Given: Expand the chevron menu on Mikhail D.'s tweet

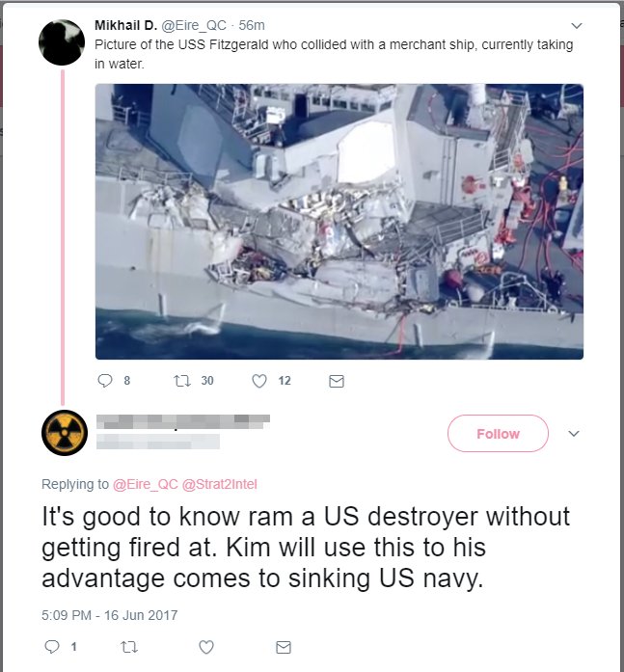Looking at the screenshot, I should click(x=577, y=25).
